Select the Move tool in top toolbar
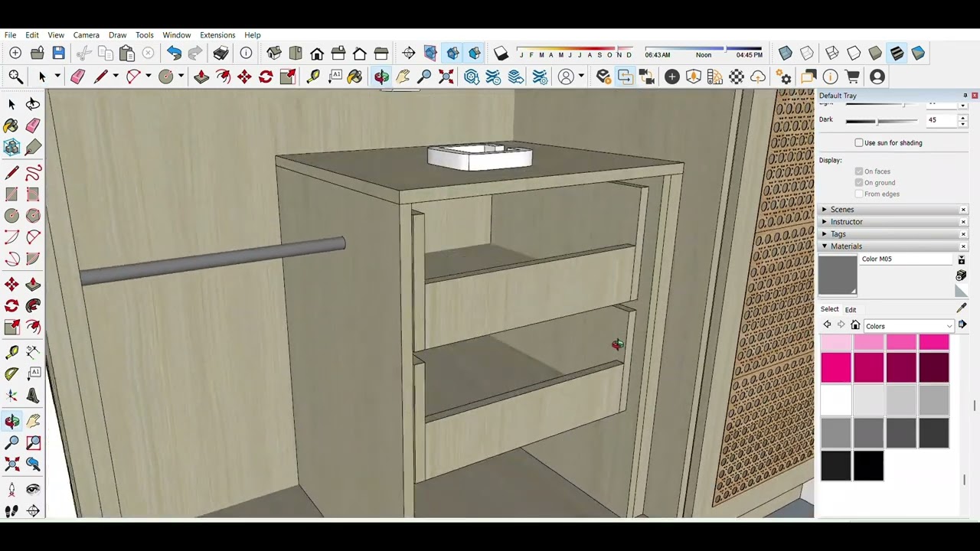980x551 pixels. (244, 77)
